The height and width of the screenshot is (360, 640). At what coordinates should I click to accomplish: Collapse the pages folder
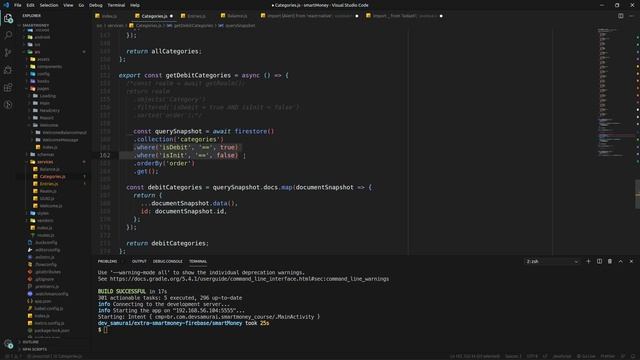(x=43, y=89)
